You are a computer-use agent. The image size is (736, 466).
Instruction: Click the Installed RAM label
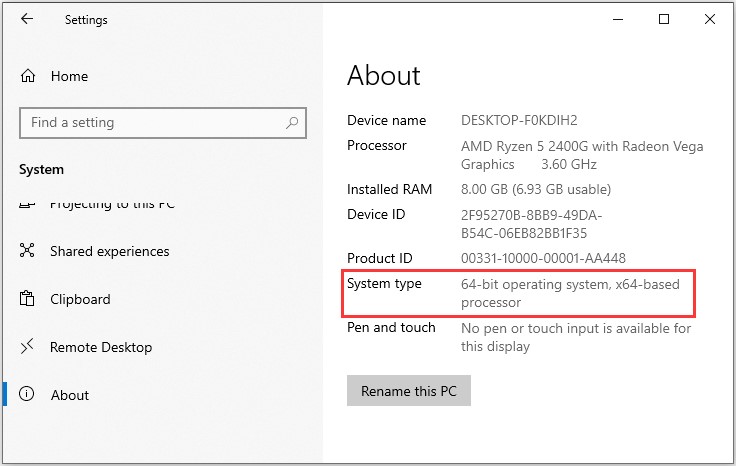[x=389, y=189]
